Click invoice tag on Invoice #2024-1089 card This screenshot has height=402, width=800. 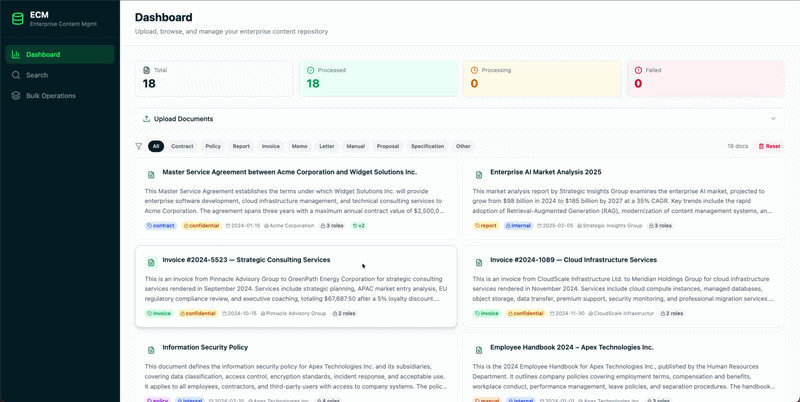[x=487, y=313]
